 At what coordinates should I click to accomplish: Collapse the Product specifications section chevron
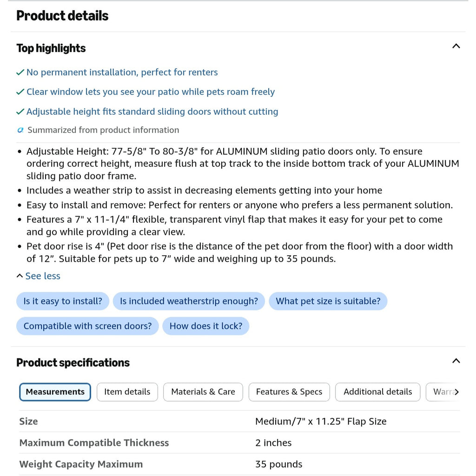tap(456, 361)
